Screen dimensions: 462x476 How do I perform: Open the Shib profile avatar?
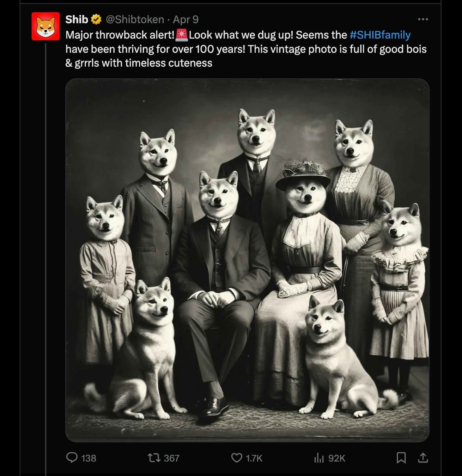pyautogui.click(x=45, y=26)
